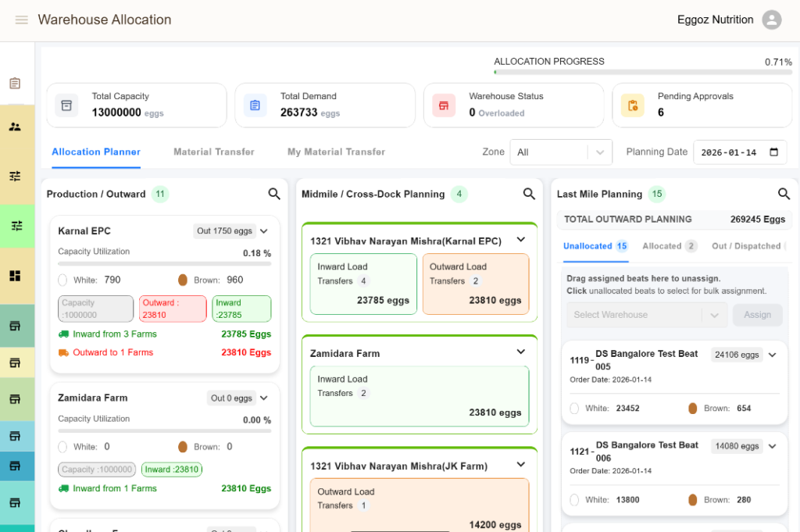
Task: Click the Allocation Progress bar
Action: tap(642, 73)
